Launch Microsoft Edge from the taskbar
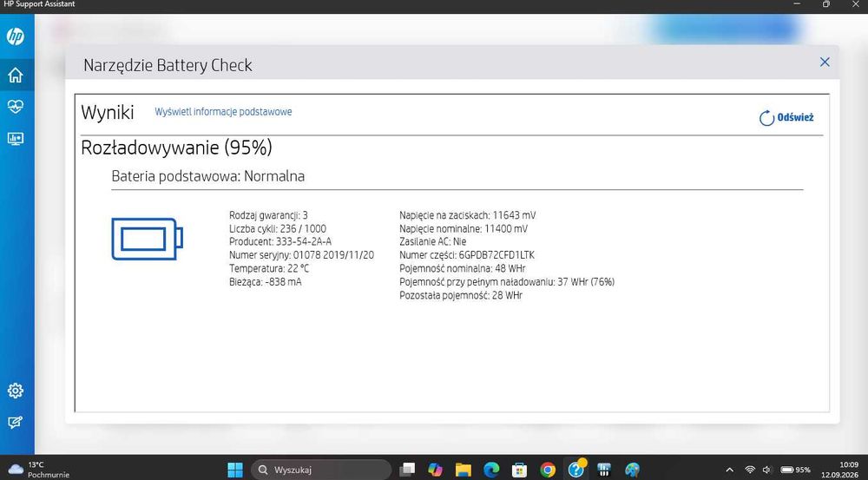This screenshot has height=480, width=868. (x=491, y=470)
